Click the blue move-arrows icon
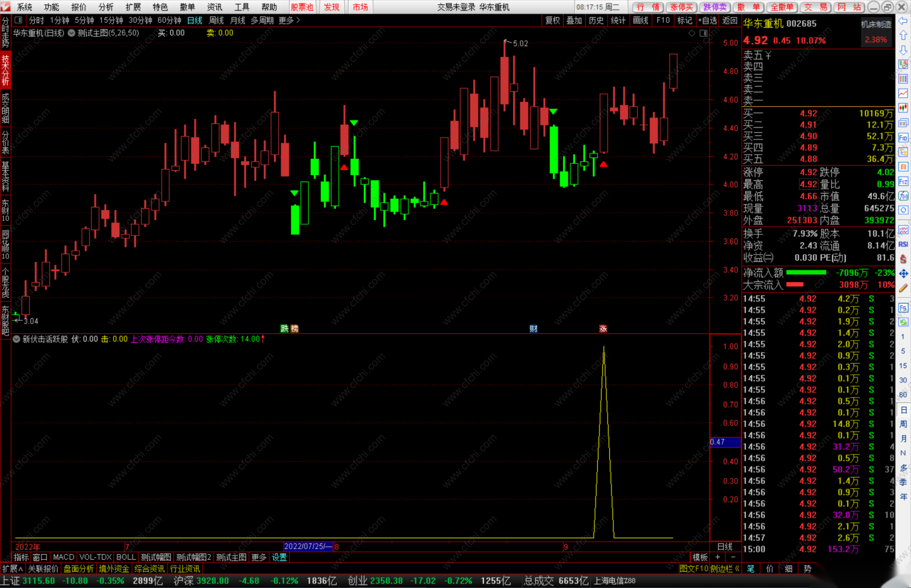Viewport: 911px width, 588px height. [x=903, y=273]
